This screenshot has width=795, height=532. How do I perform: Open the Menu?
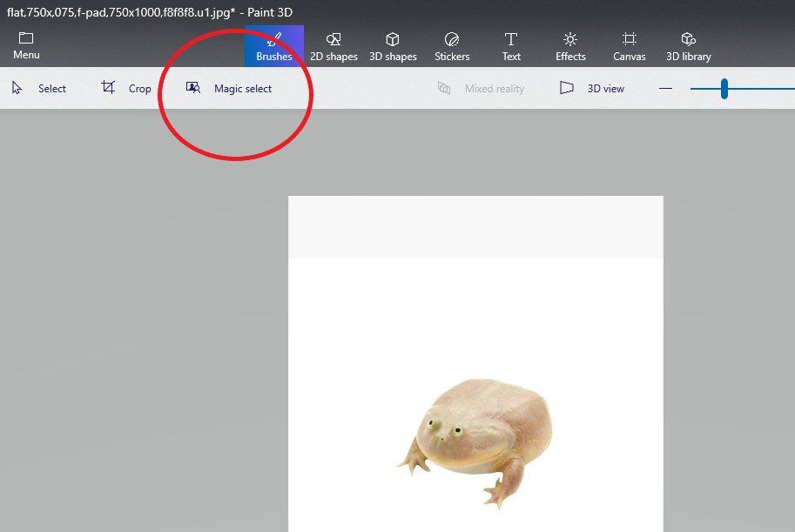click(x=25, y=44)
